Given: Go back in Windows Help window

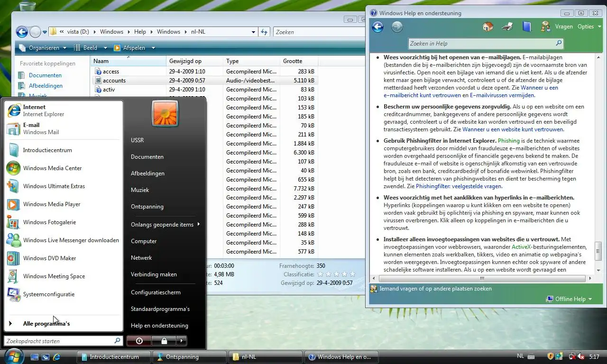Looking at the screenshot, I should coord(377,27).
